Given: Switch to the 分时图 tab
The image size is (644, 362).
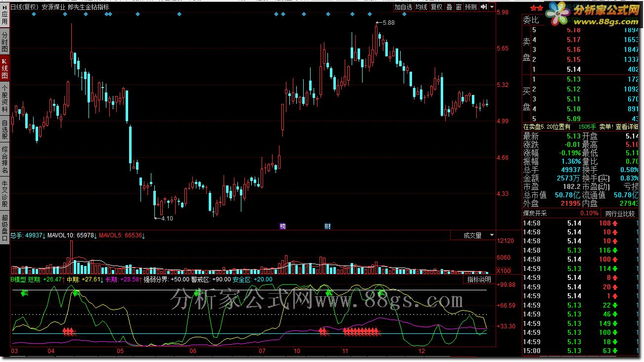Looking at the screenshot, I should 4,43.
